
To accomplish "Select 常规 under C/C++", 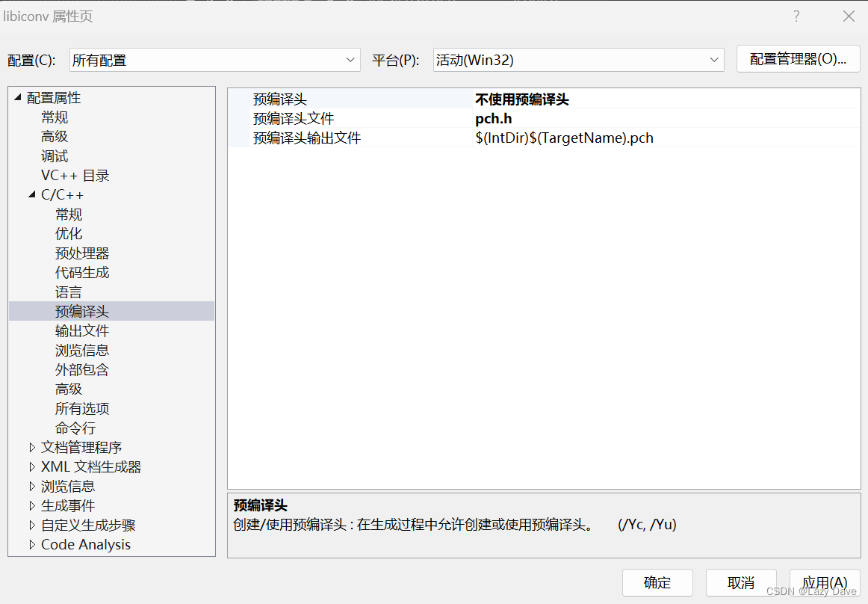I will pos(69,215).
